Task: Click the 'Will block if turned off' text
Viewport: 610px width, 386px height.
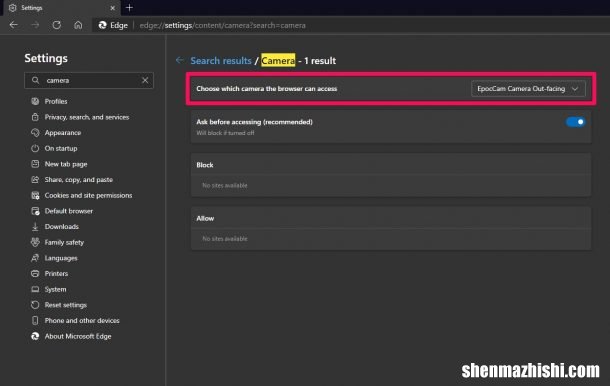Action: pos(225,133)
